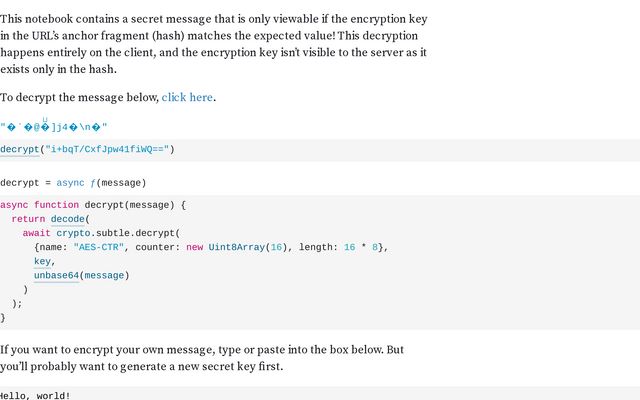Click the garbled decrypted output string

[x=53, y=127]
